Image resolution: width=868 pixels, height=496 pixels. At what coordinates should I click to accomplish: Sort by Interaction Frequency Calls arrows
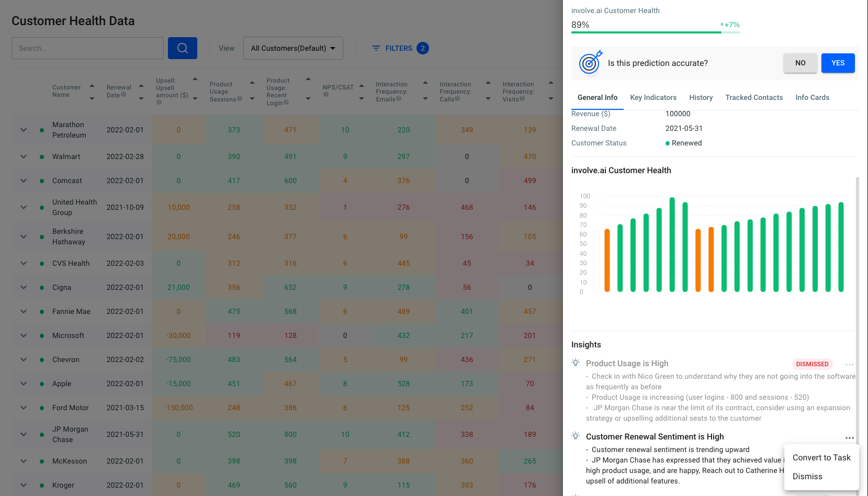click(x=488, y=91)
